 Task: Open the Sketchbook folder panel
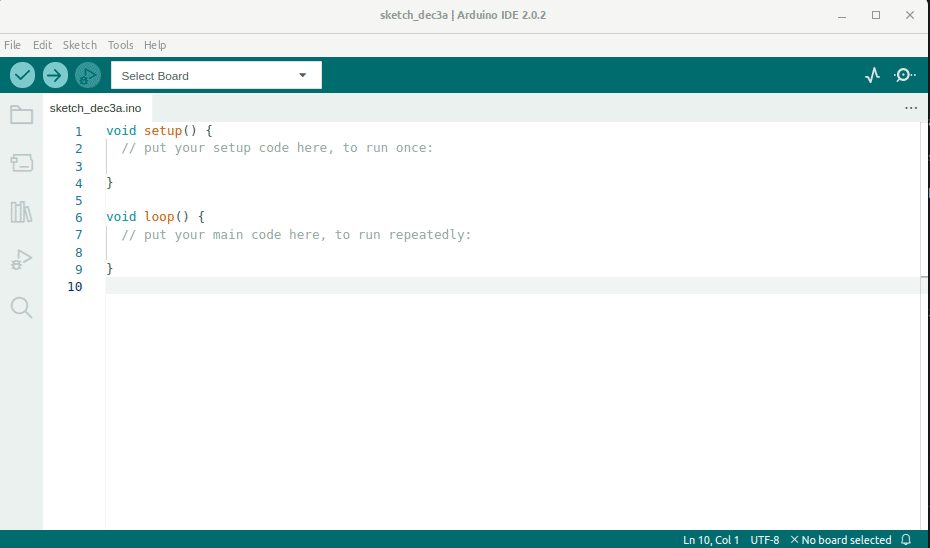(x=21, y=115)
